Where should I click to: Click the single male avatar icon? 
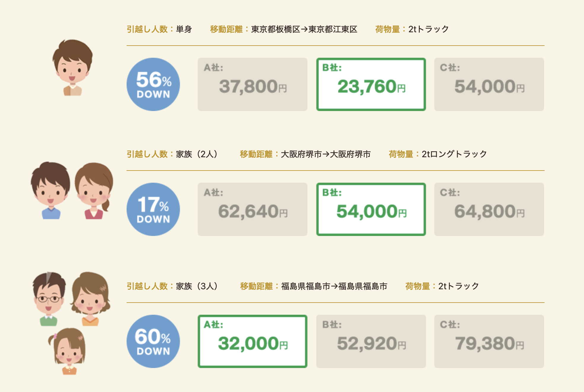coord(73,68)
